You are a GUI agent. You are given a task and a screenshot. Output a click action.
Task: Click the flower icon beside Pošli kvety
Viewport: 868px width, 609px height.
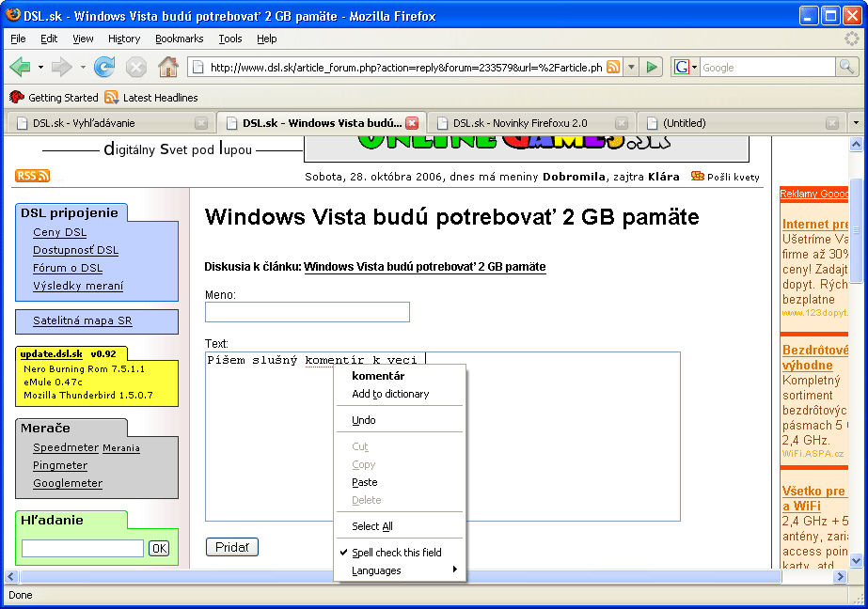click(x=698, y=176)
